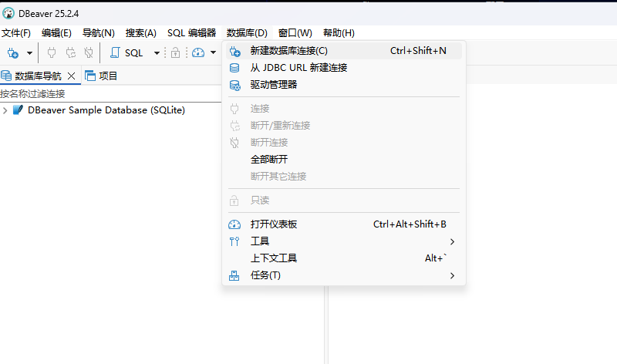Select 全部断开 menu entry
The height and width of the screenshot is (364, 617).
pos(344,160)
